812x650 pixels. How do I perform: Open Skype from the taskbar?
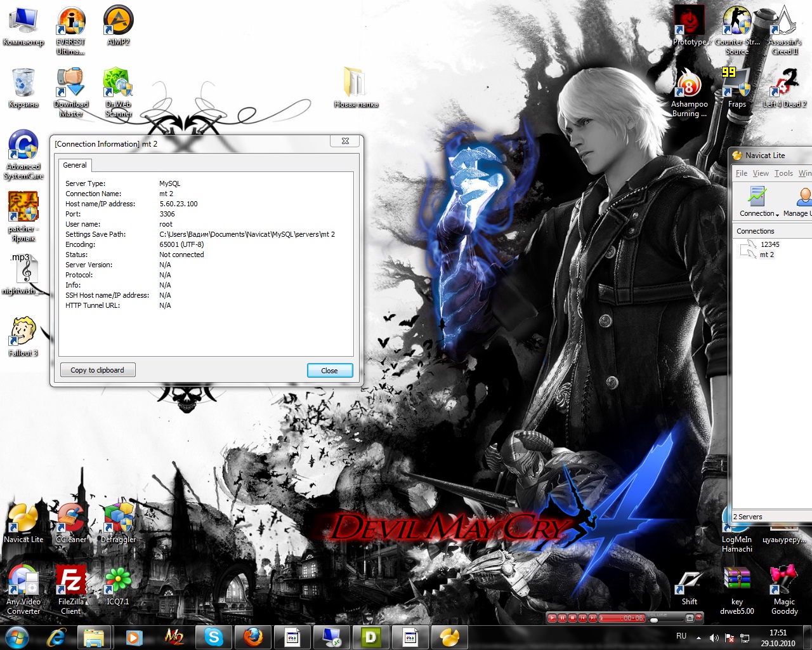coord(214,637)
